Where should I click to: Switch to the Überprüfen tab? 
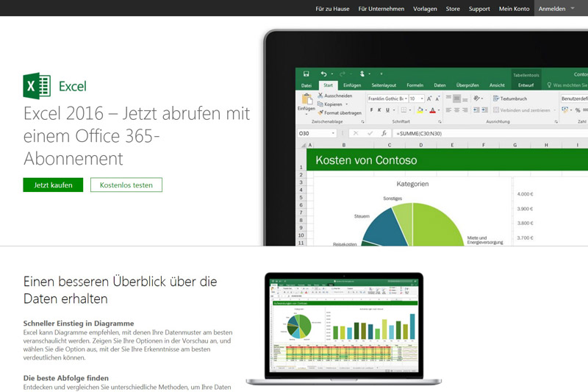click(467, 85)
